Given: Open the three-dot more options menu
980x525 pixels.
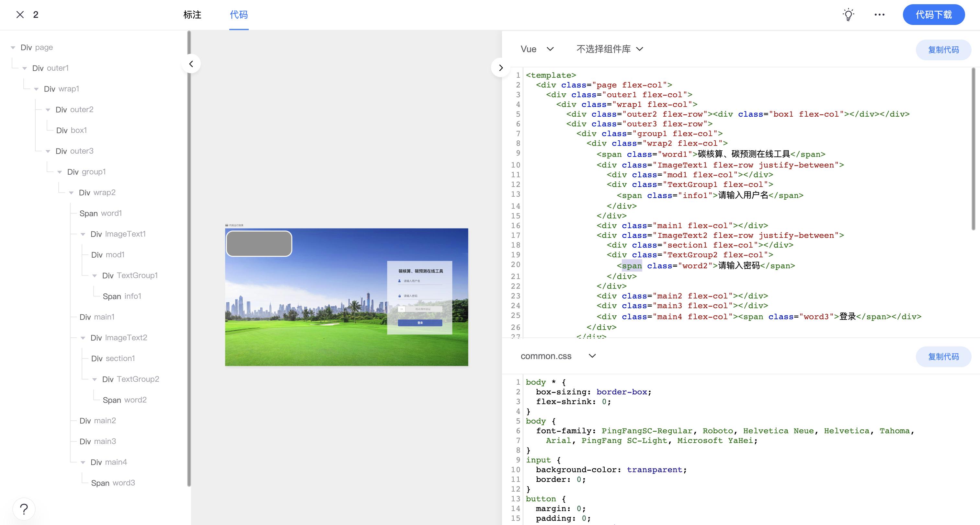Looking at the screenshot, I should (879, 15).
